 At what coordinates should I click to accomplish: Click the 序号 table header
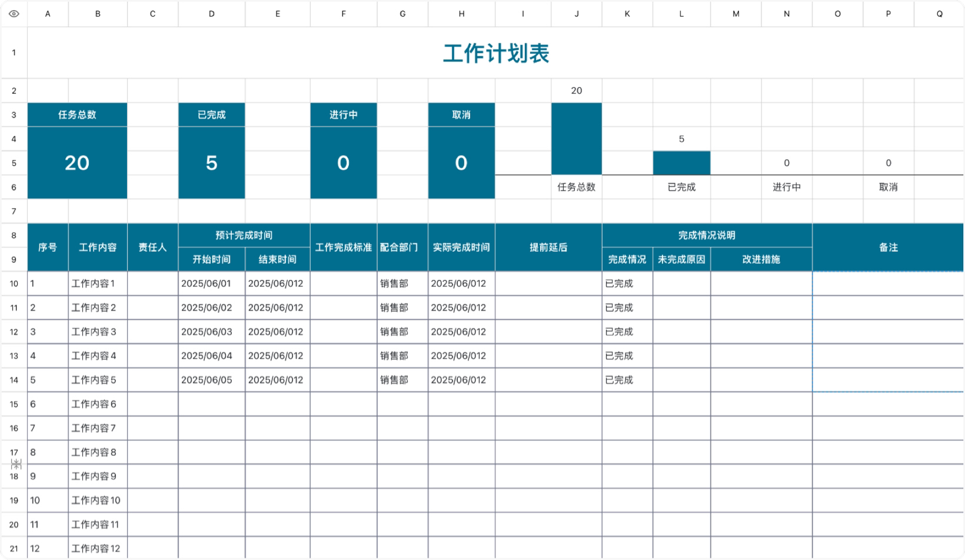tap(48, 247)
